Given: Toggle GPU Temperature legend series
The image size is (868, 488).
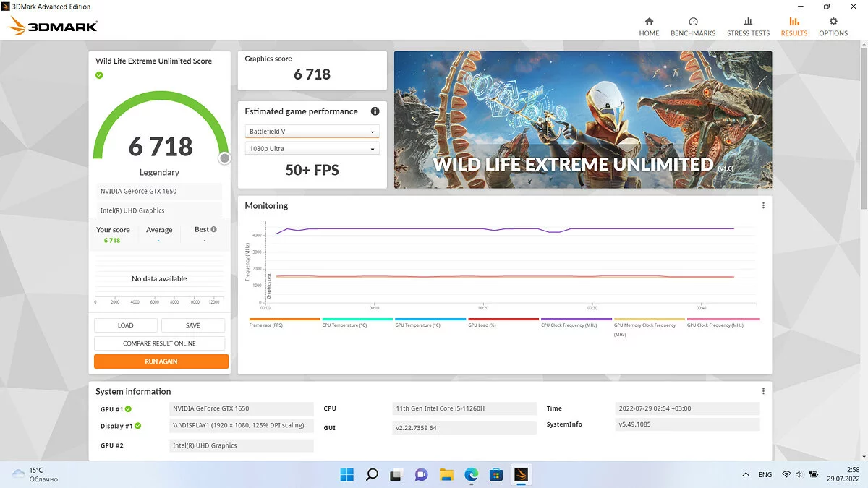Looking at the screenshot, I should pyautogui.click(x=430, y=322).
